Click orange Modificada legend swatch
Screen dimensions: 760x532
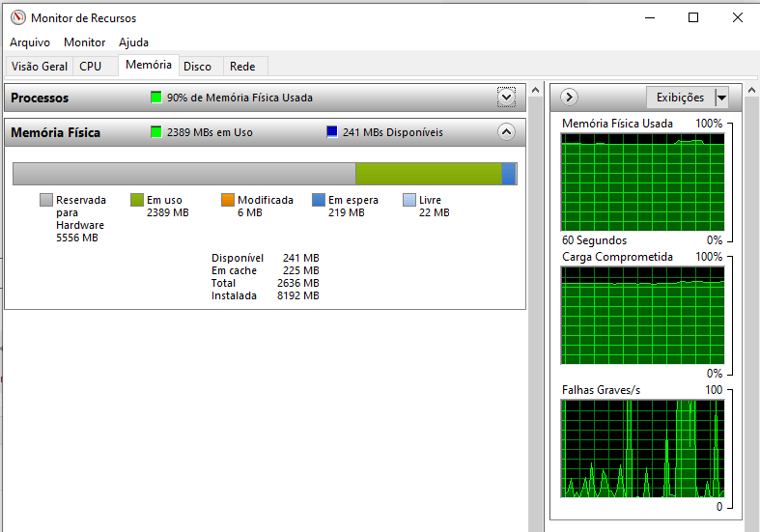pos(228,200)
